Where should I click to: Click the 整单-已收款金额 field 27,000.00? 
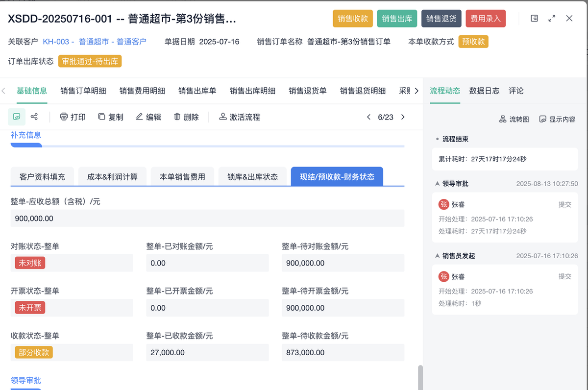click(x=207, y=352)
